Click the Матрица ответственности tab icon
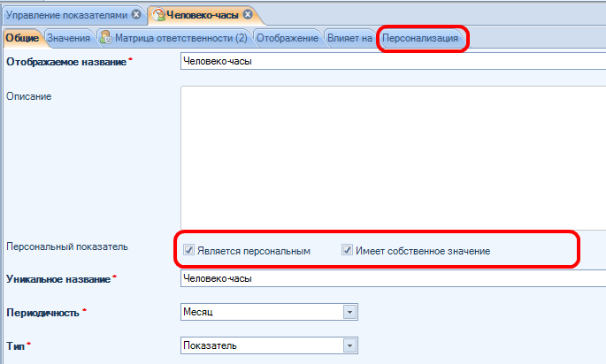Image resolution: width=606 pixels, height=364 pixels. 105,38
